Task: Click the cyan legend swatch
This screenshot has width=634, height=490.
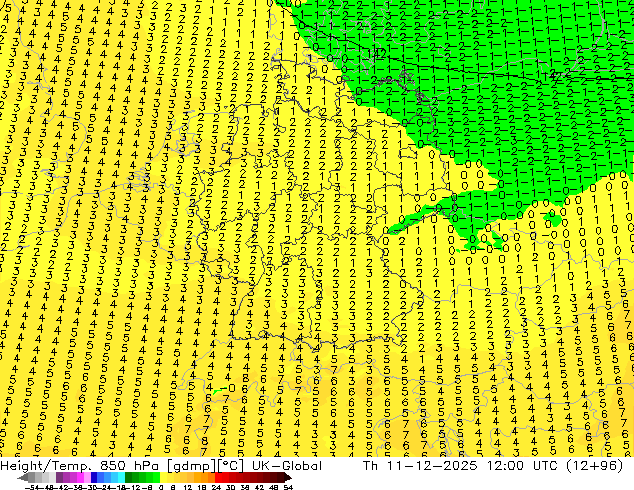Action: 121,478
